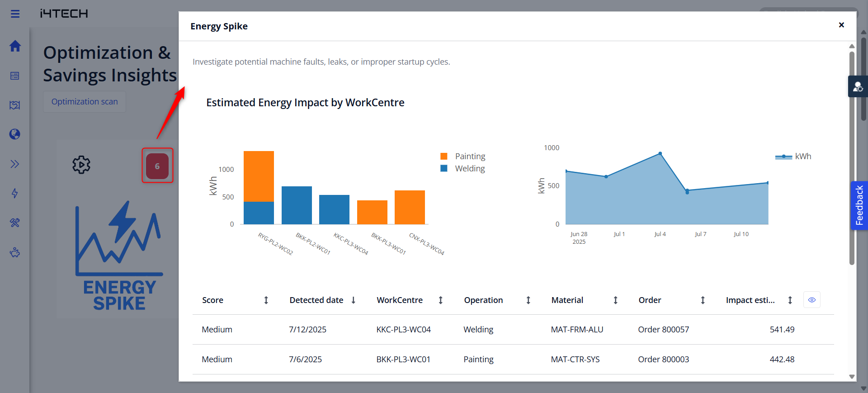Click the gear play settings icon
The width and height of the screenshot is (868, 393).
81,165
